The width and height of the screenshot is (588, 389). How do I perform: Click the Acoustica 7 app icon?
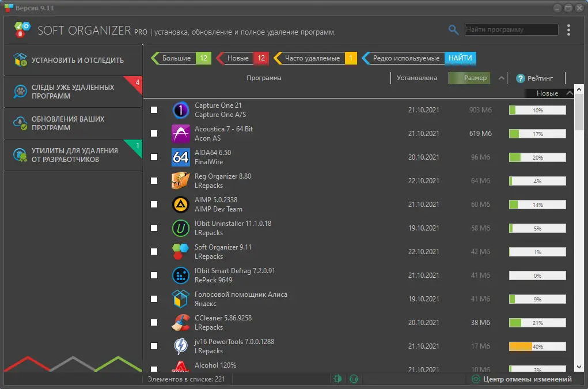click(x=180, y=134)
